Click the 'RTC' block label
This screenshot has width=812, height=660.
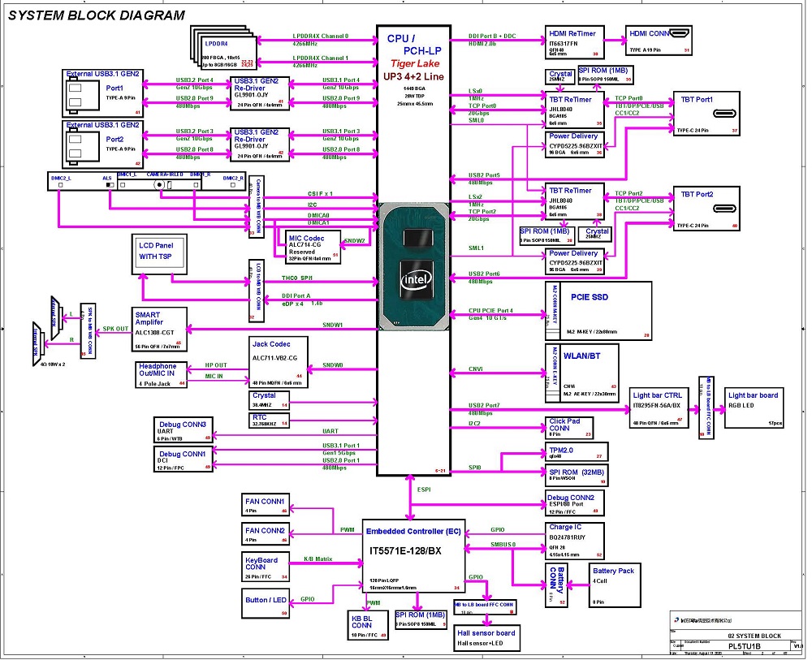point(260,417)
